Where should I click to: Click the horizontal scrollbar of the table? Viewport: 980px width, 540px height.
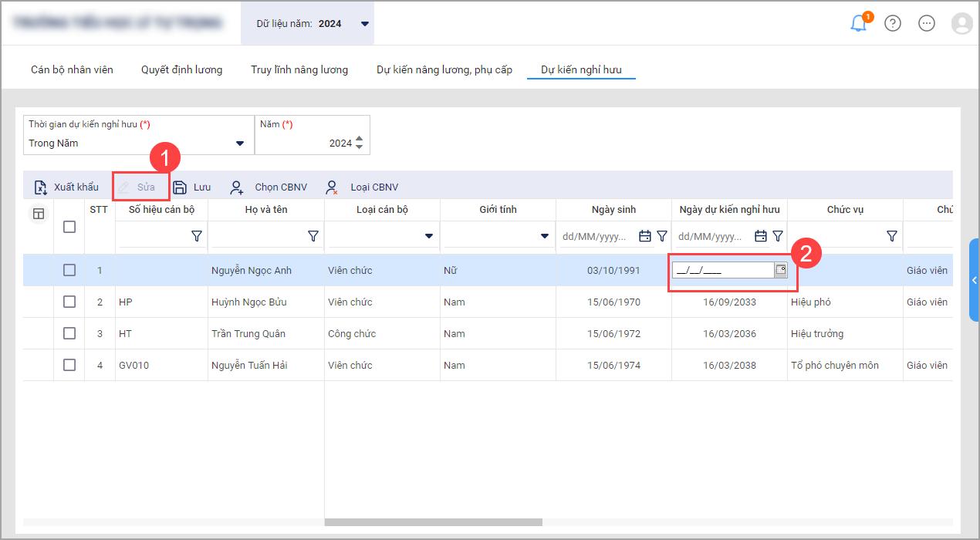(x=434, y=522)
